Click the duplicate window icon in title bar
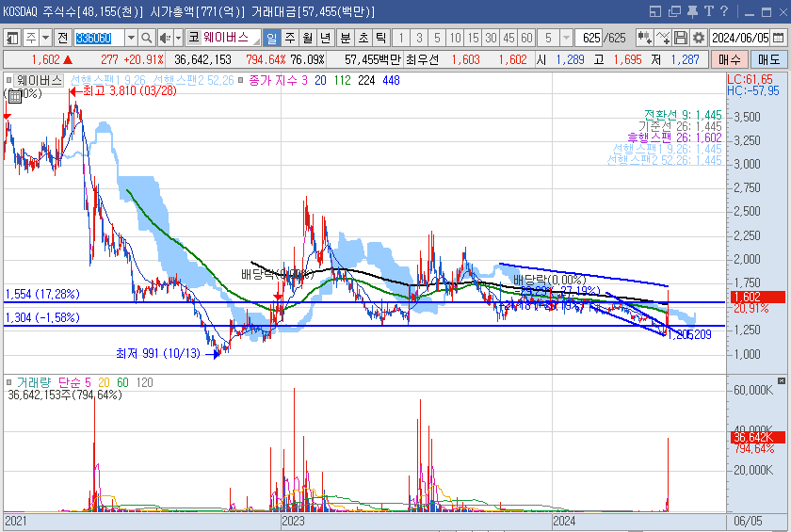Image resolution: width=791 pixels, height=532 pixels. coord(674,11)
